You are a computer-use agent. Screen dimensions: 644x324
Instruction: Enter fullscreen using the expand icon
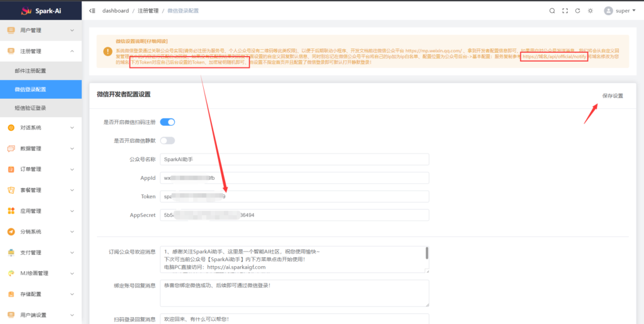[x=565, y=11]
